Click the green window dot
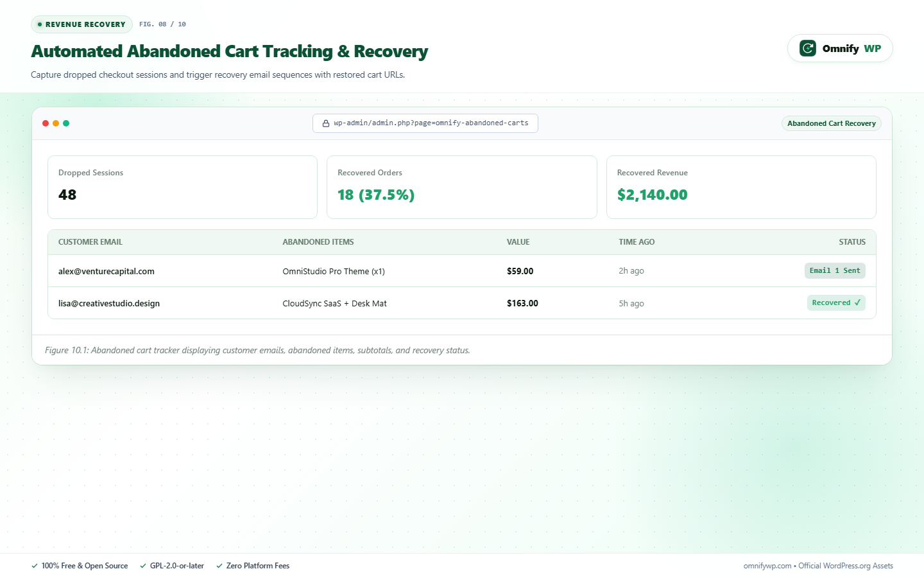This screenshot has height=578, width=924. (66, 123)
